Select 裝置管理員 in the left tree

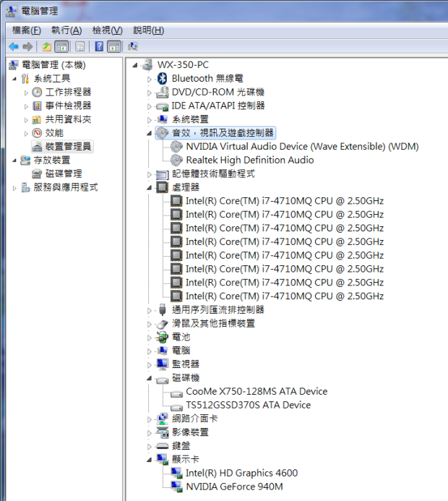click(x=68, y=147)
